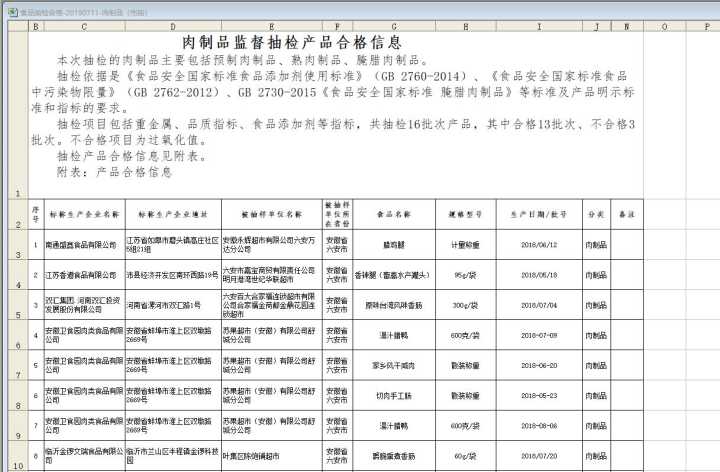
Task: Click the date cell 2018/06/18
Action: point(539,275)
